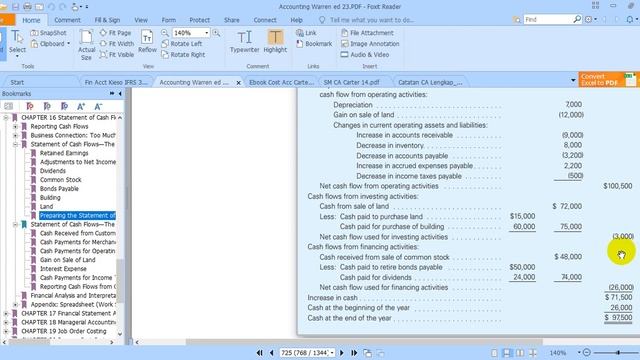The width and height of the screenshot is (640, 360).
Task: Insert a Link from ribbon
Action: tap(307, 33)
